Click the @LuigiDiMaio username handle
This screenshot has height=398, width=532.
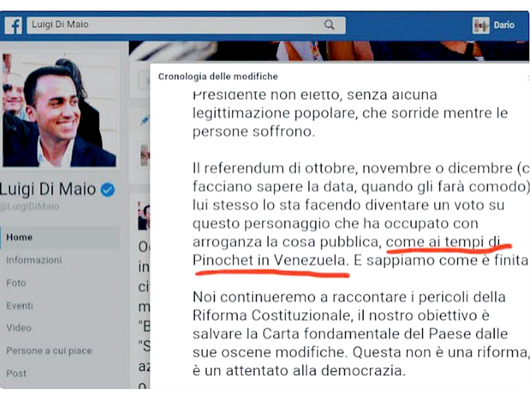(x=30, y=206)
